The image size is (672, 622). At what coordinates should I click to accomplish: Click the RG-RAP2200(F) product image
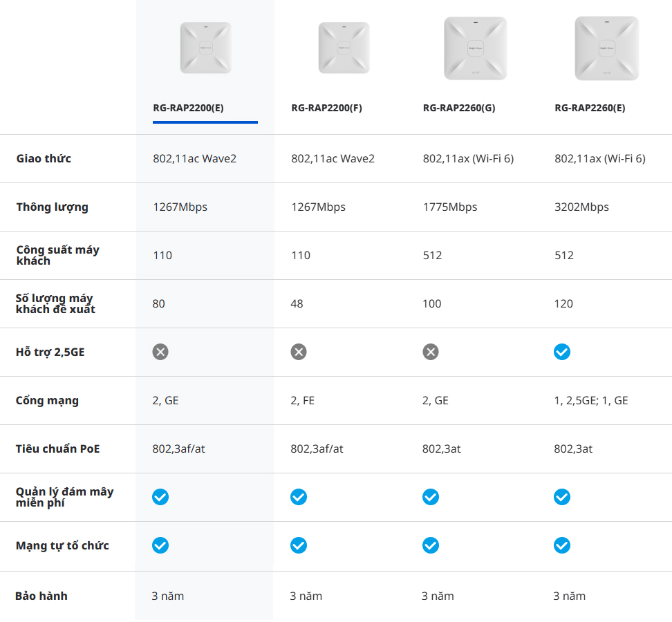[x=344, y=48]
